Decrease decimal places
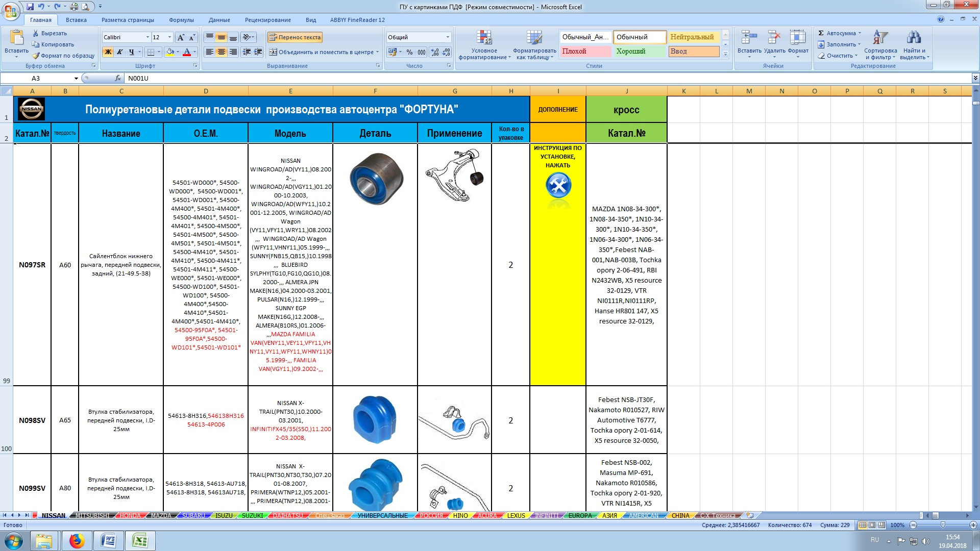 pyautogui.click(x=446, y=52)
